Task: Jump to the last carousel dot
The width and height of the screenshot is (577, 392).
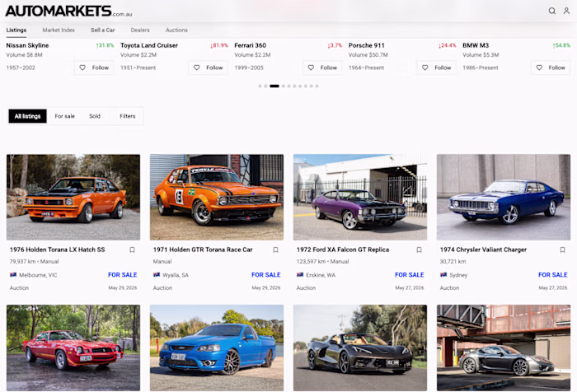Action: [x=317, y=86]
